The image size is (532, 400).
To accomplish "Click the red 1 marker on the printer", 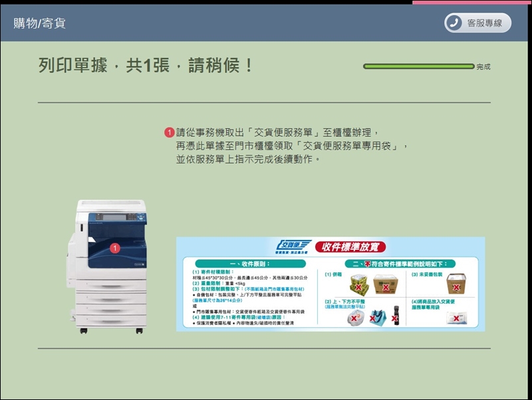I will (114, 248).
